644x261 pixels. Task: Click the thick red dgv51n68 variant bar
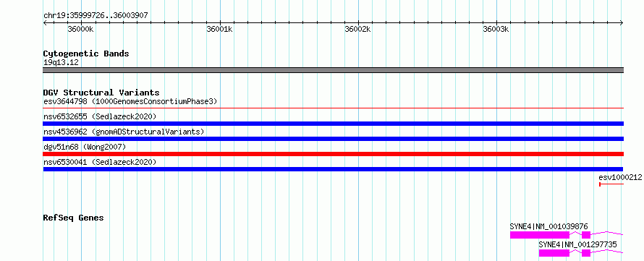334,154
